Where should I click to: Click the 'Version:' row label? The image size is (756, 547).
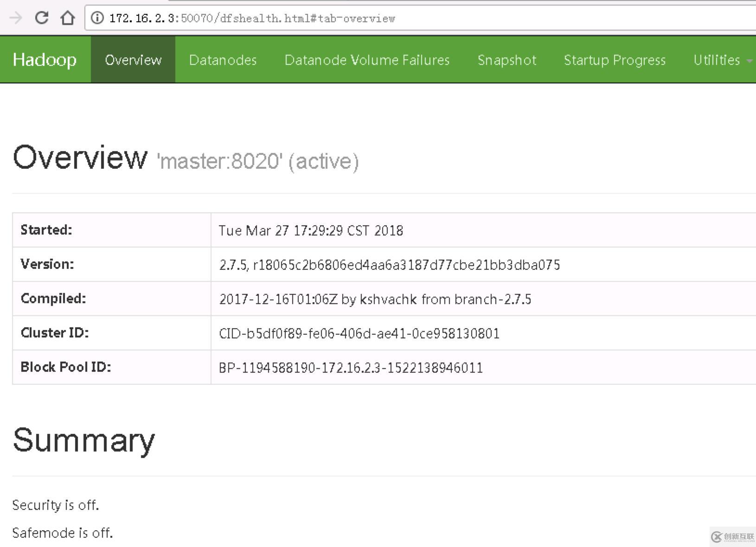(x=47, y=264)
